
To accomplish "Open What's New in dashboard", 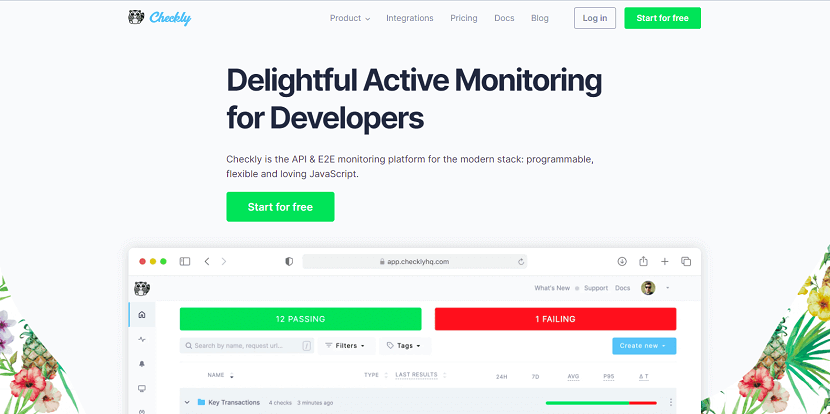I will click(552, 288).
